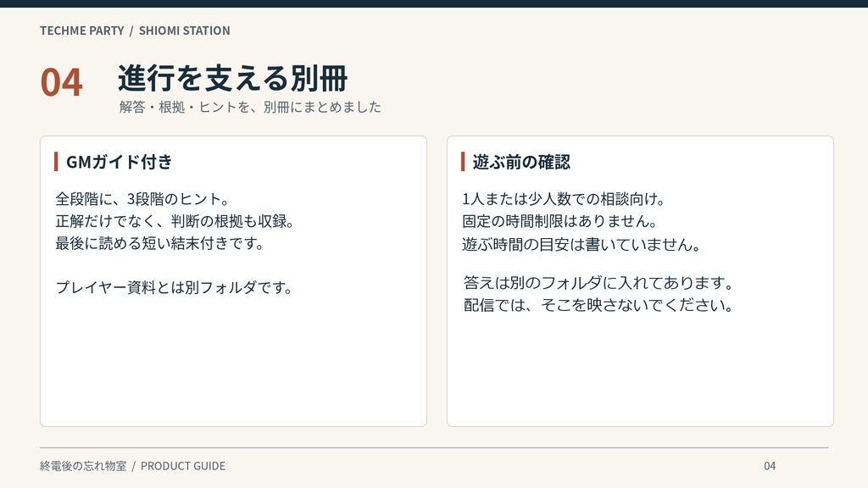Click the line 最後に読める短い結末付きです。
The width and height of the screenshot is (868, 488).
click(x=160, y=243)
